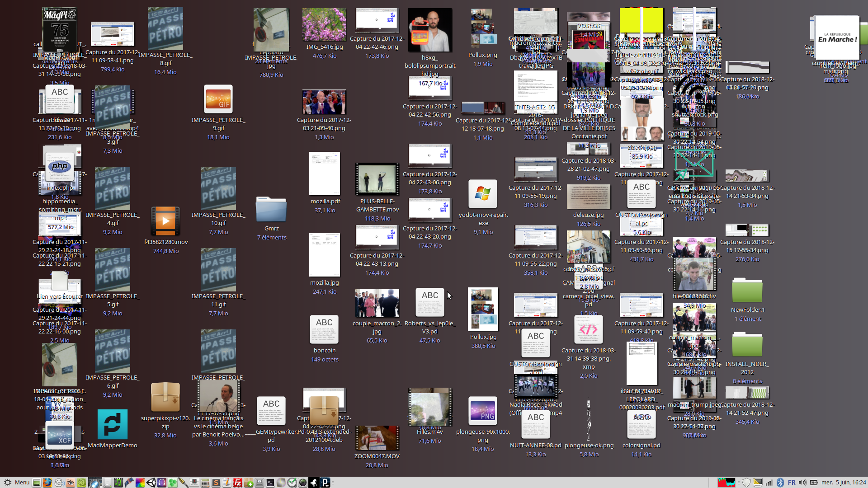Click the Bluetooth tray icon

click(780, 483)
